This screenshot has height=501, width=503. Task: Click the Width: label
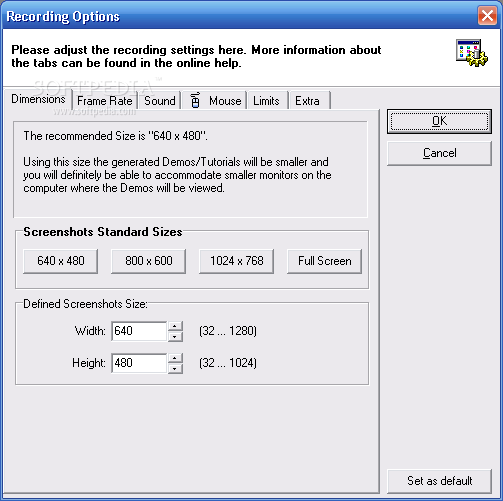click(90, 331)
